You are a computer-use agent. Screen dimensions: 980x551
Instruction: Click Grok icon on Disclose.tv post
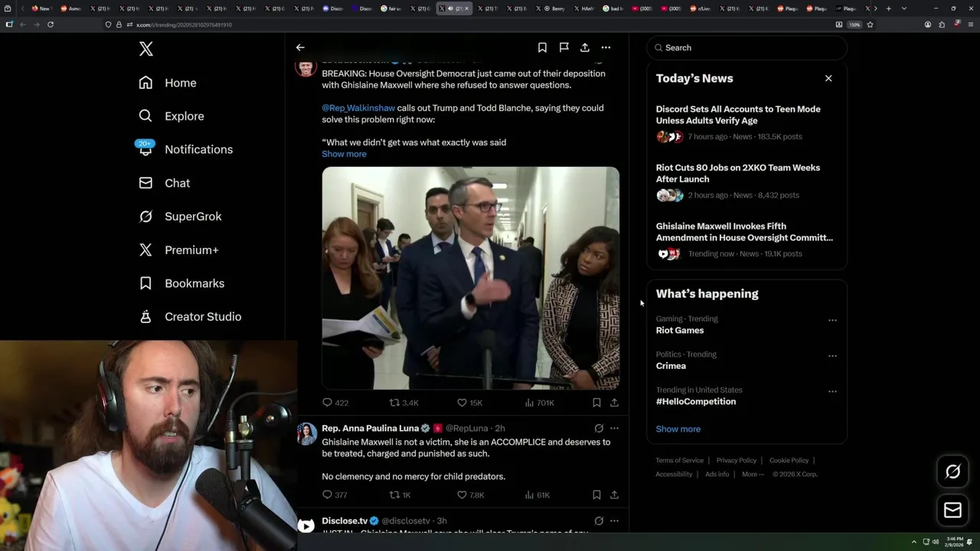[599, 521]
